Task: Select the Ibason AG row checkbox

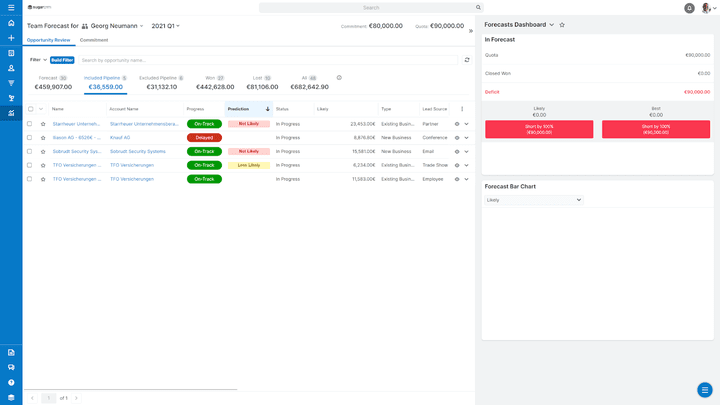Action: tap(30, 138)
